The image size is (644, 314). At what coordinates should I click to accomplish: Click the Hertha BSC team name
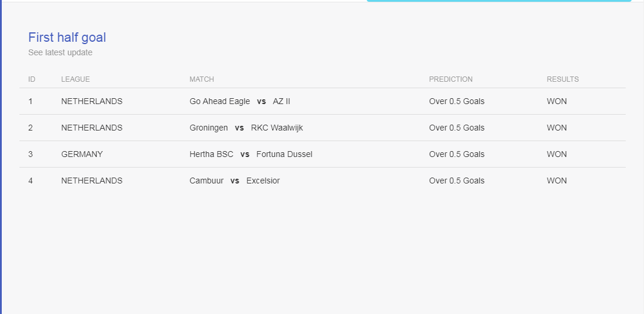(x=211, y=154)
